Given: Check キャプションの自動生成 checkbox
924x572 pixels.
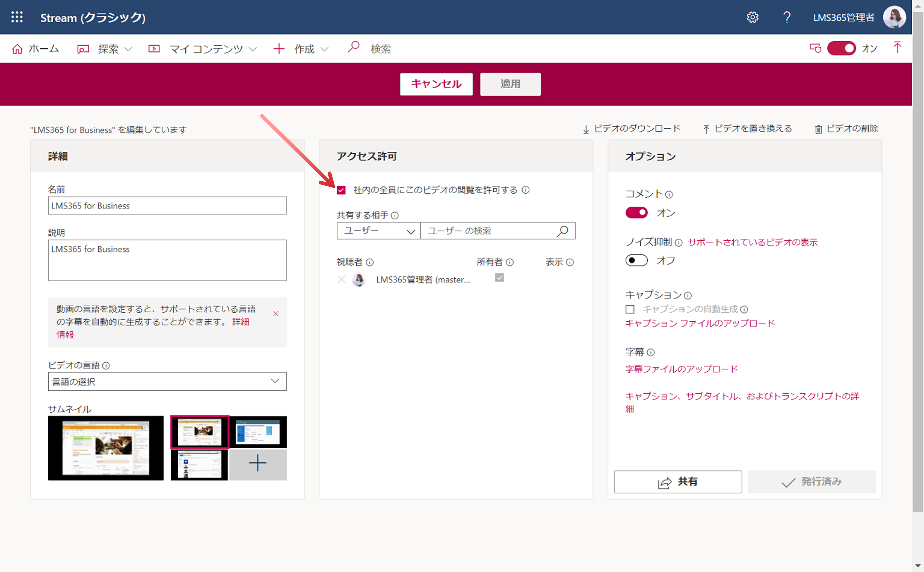Looking at the screenshot, I should coord(630,310).
